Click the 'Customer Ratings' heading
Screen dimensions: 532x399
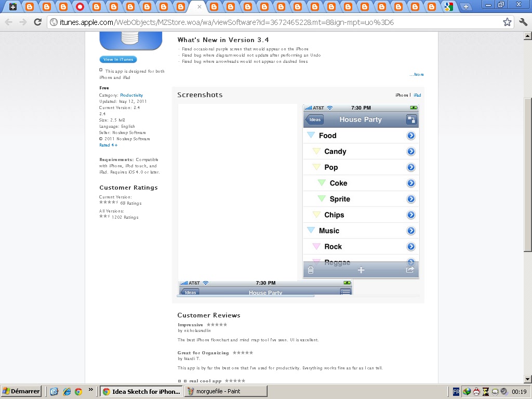128,188
